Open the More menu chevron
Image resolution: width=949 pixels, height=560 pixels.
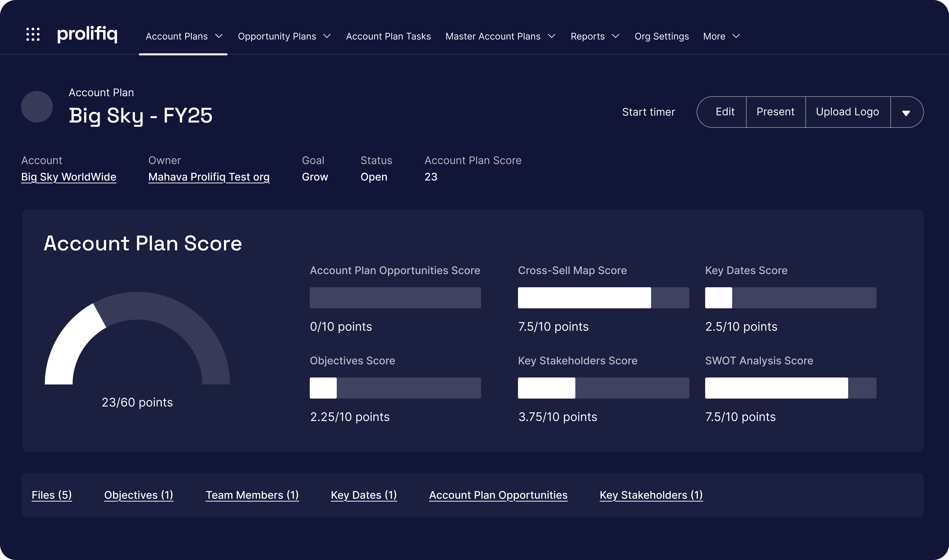[x=736, y=36]
